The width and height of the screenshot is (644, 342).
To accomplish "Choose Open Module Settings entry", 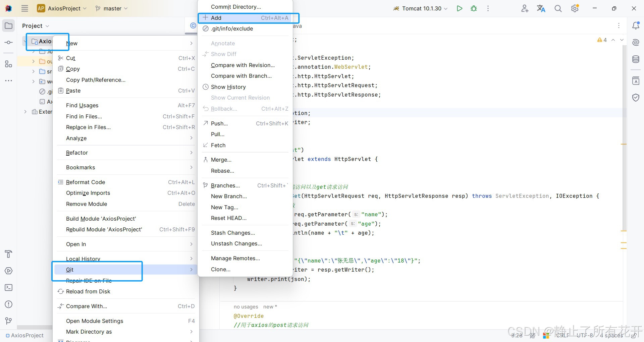I will pyautogui.click(x=126, y=321).
